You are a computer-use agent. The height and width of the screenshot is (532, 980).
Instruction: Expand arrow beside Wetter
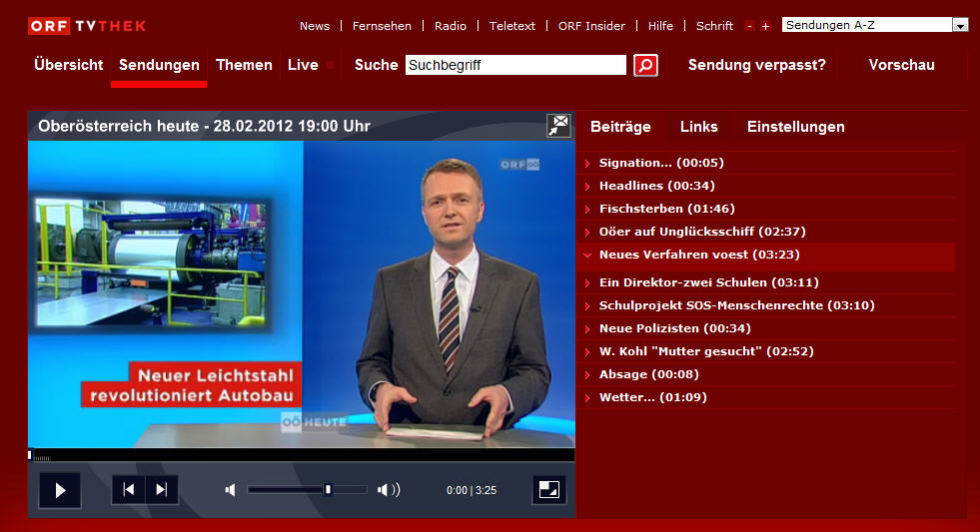tap(587, 397)
